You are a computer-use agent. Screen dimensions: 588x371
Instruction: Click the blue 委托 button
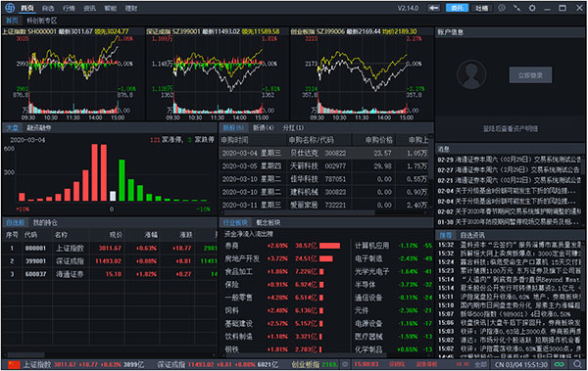[x=457, y=8]
